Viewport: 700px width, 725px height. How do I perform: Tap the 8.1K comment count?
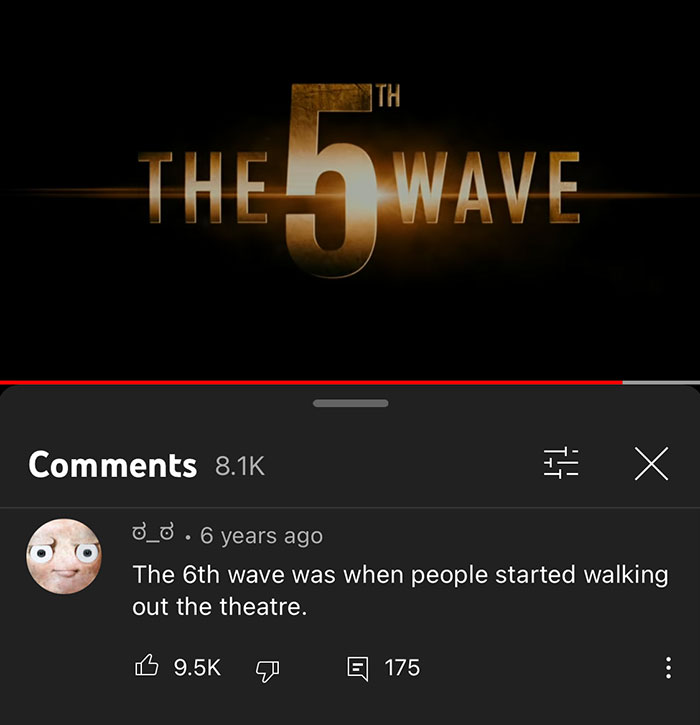(239, 466)
